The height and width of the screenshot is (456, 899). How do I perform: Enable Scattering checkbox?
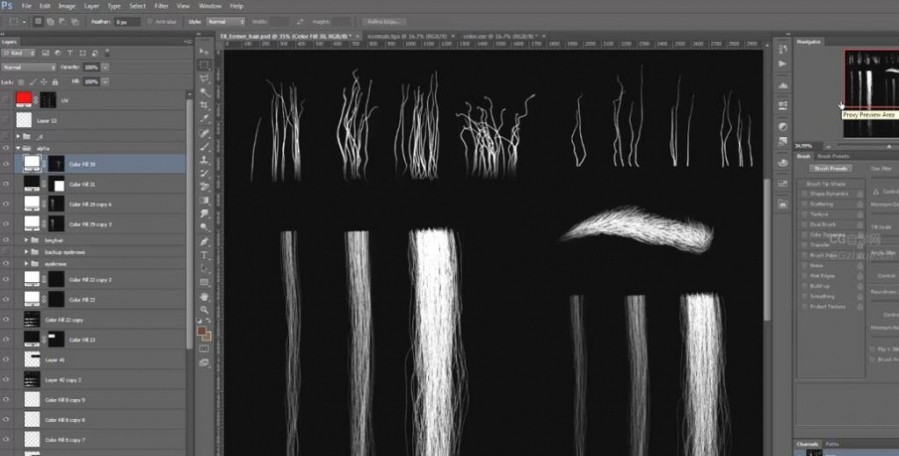804,204
